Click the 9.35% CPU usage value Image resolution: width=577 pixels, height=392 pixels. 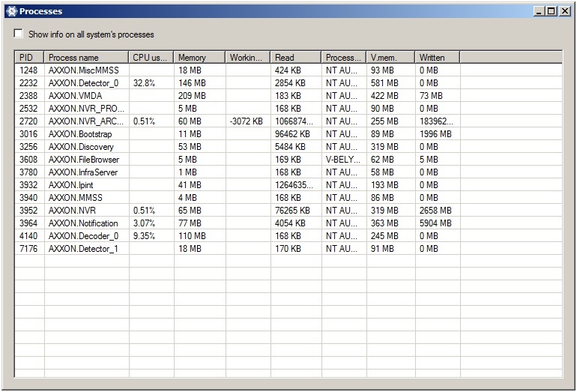(x=144, y=236)
